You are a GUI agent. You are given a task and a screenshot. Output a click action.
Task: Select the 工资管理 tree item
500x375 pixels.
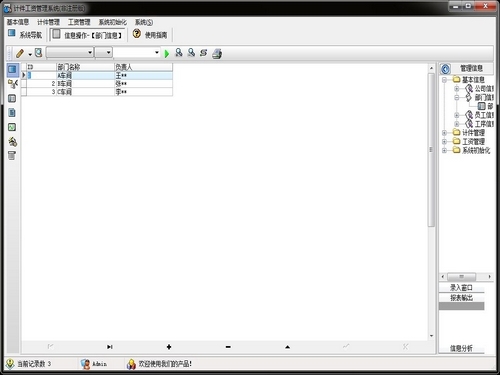tap(473, 142)
